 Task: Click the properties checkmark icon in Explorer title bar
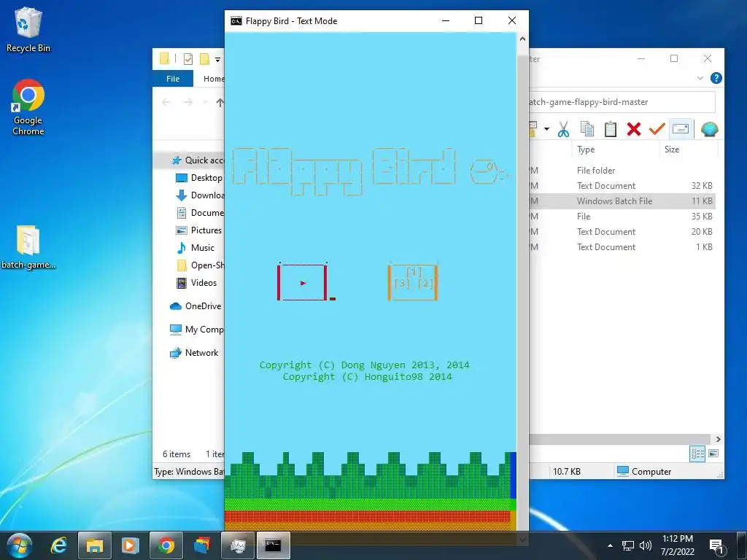188,59
